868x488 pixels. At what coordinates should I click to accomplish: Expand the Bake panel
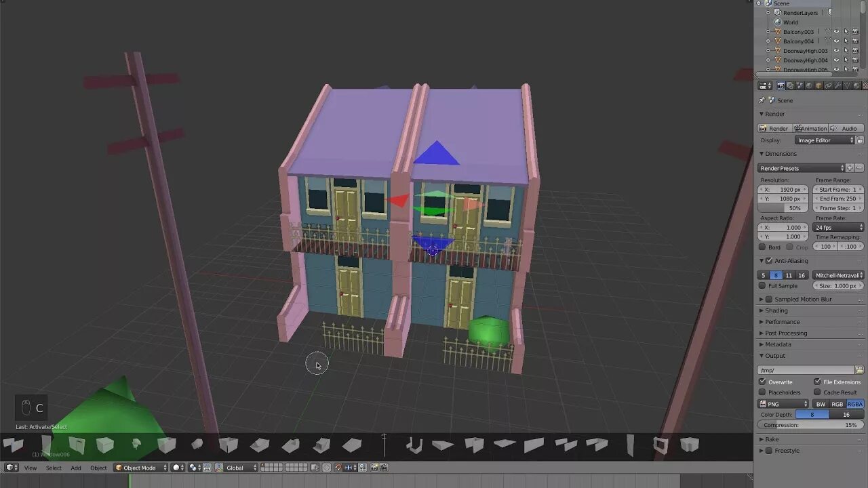click(772, 439)
